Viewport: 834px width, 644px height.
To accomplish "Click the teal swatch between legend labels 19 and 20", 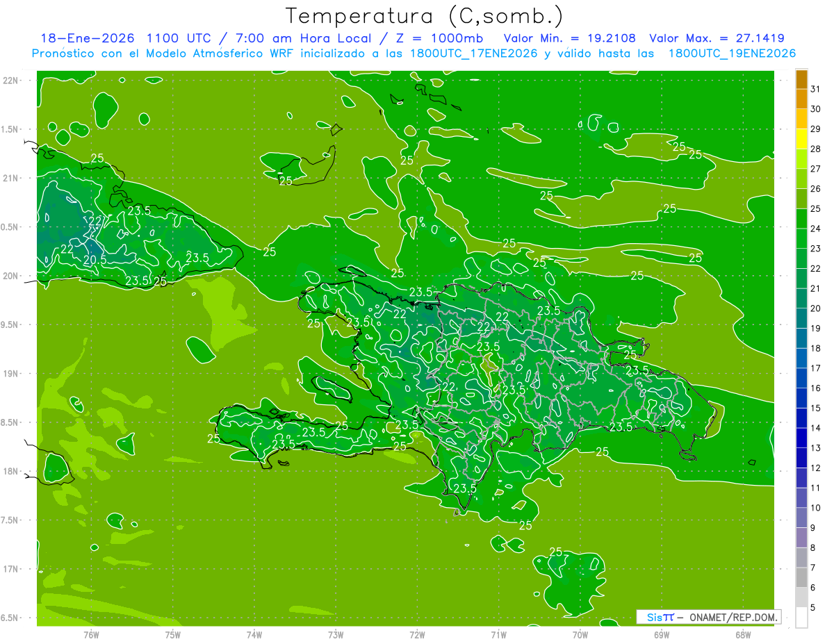I will pyautogui.click(x=801, y=318).
